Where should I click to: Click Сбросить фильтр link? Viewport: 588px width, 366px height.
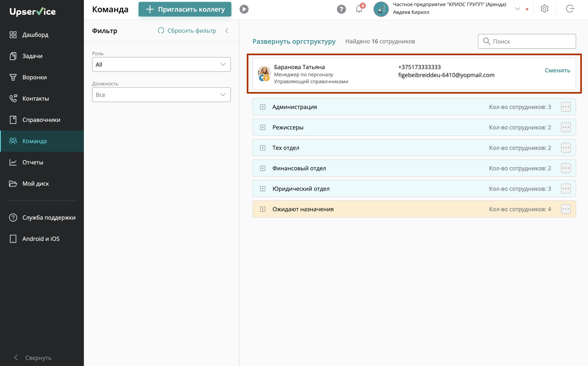pyautogui.click(x=187, y=31)
